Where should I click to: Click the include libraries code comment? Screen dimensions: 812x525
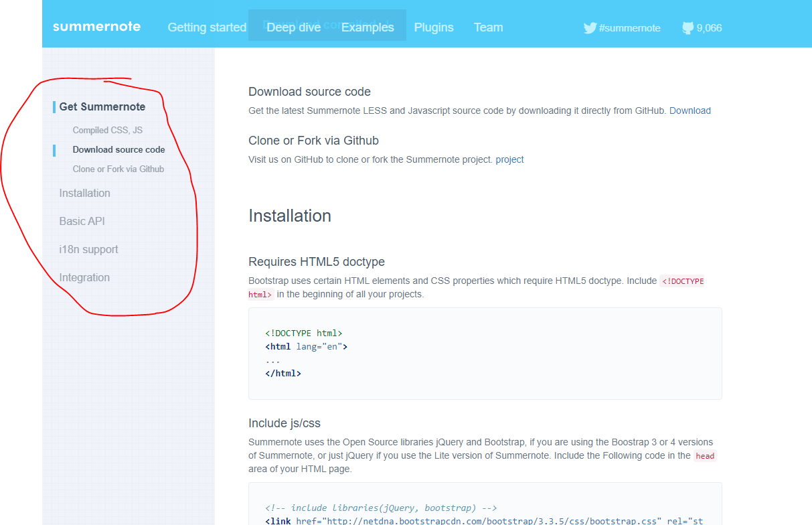(381, 508)
